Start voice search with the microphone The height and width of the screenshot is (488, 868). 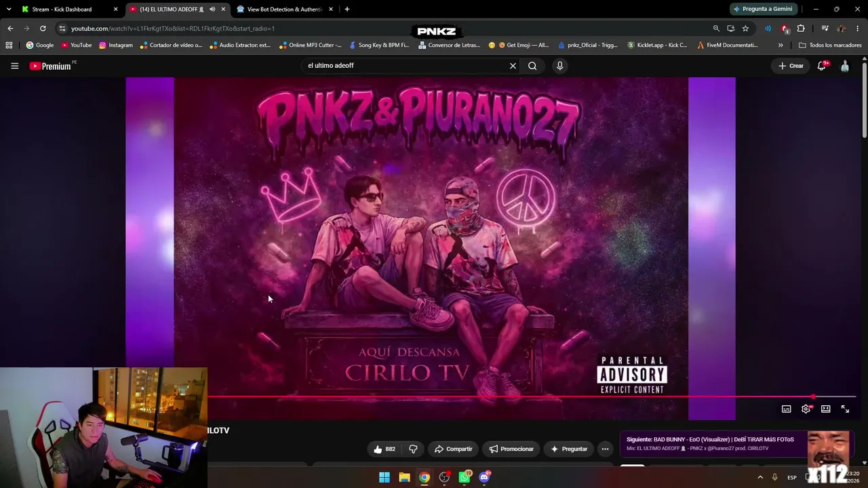559,66
